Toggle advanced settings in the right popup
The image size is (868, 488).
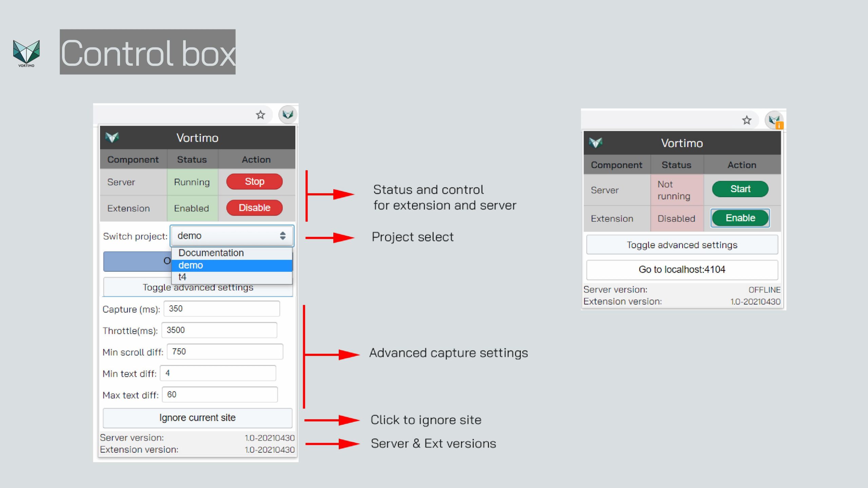(x=682, y=245)
